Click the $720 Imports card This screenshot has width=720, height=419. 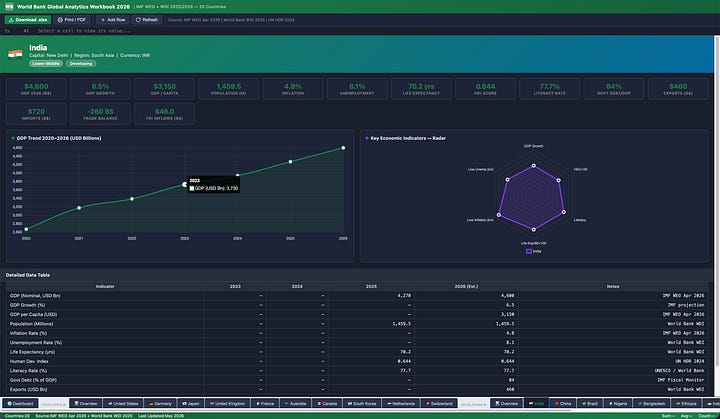[36, 114]
